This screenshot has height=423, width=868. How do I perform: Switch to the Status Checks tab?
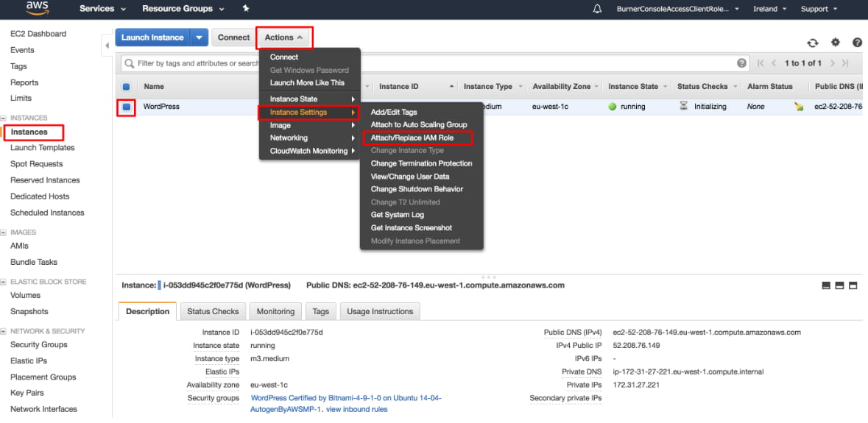(x=213, y=311)
